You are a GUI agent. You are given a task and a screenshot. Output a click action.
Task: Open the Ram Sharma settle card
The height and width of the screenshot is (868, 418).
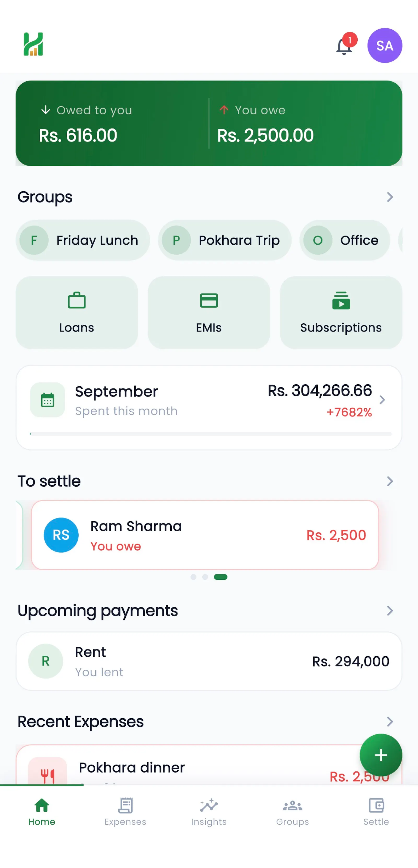pyautogui.click(x=205, y=535)
